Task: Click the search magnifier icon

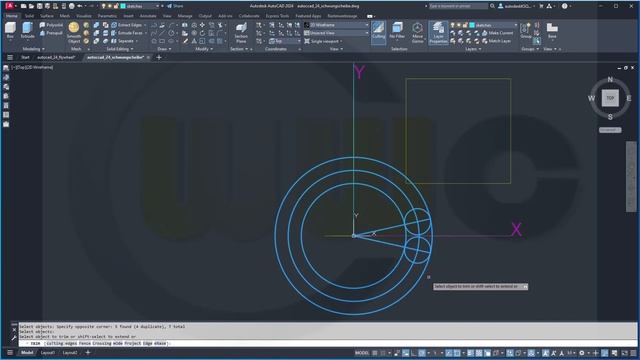Action: pyautogui.click(x=492, y=6)
